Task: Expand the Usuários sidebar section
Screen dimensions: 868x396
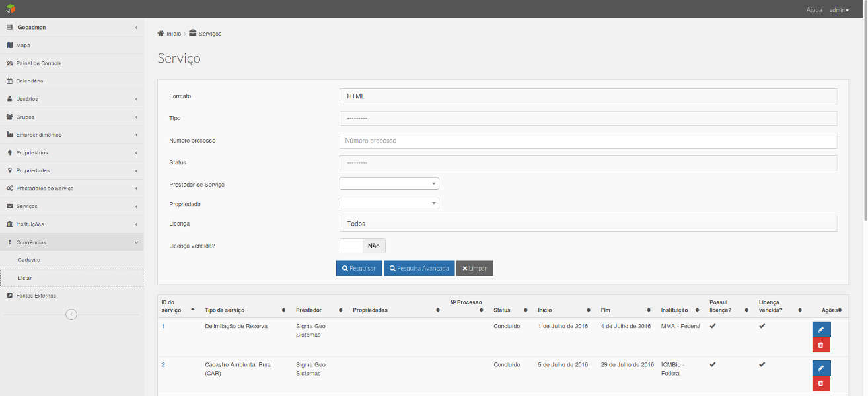Action: pos(71,99)
